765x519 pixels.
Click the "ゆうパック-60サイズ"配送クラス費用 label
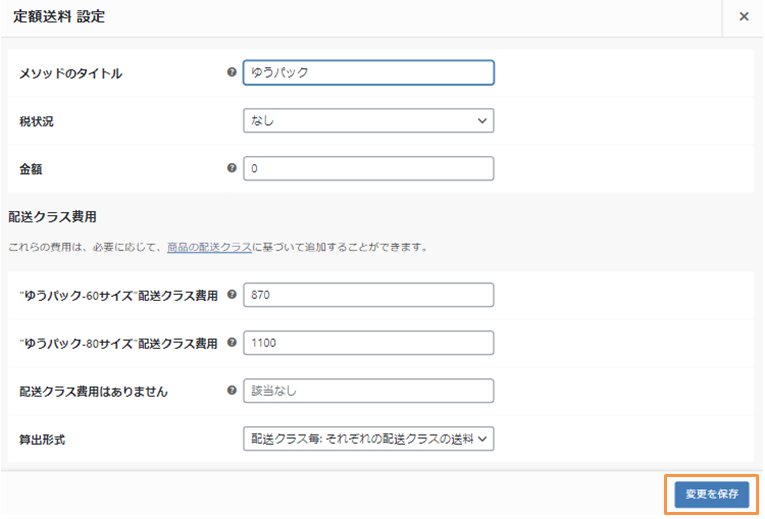(118, 296)
